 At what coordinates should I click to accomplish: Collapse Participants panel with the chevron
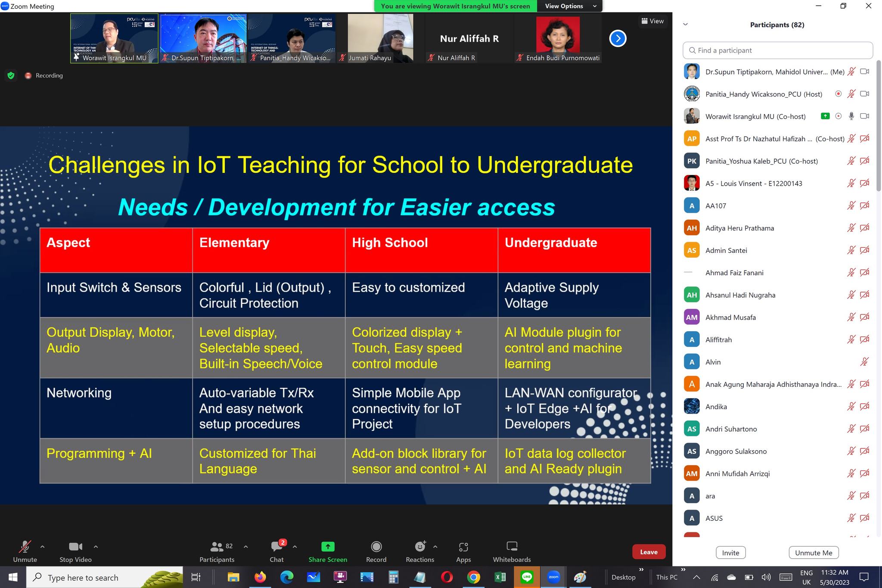tap(686, 25)
